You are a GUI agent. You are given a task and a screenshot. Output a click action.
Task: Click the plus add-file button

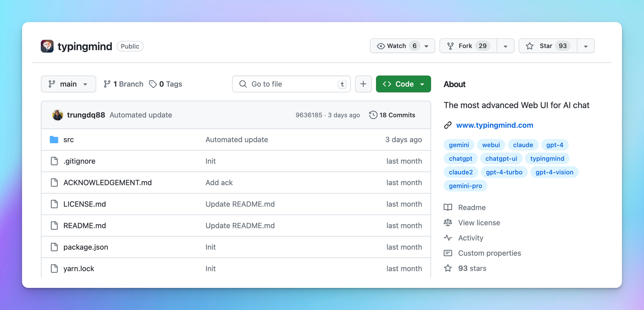tap(363, 84)
